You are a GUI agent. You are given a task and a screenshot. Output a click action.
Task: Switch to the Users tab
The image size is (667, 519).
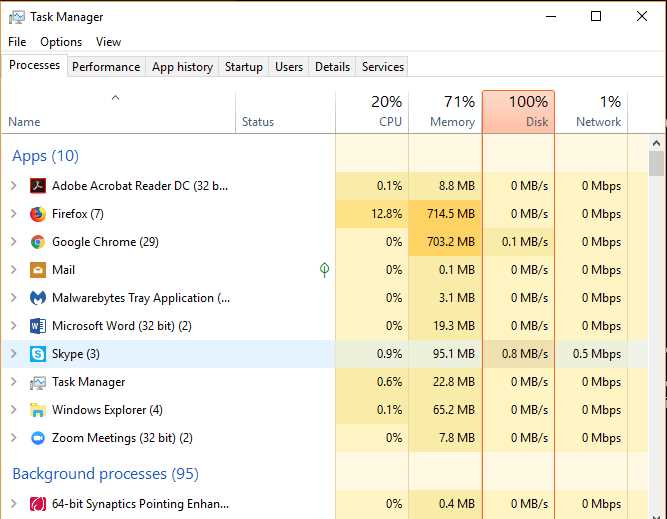(289, 67)
